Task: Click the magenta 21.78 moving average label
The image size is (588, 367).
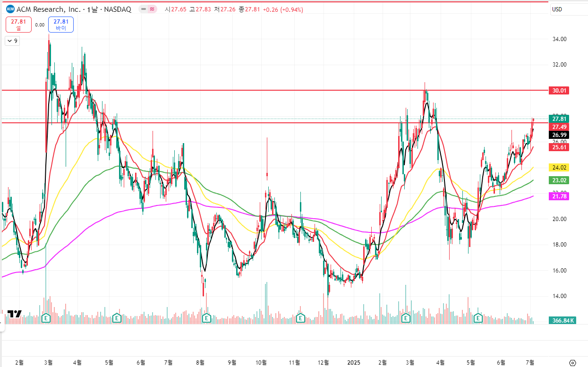Action: (559, 196)
